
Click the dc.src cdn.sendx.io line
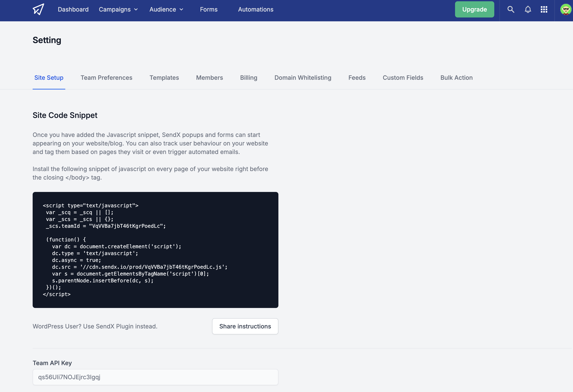click(x=140, y=267)
